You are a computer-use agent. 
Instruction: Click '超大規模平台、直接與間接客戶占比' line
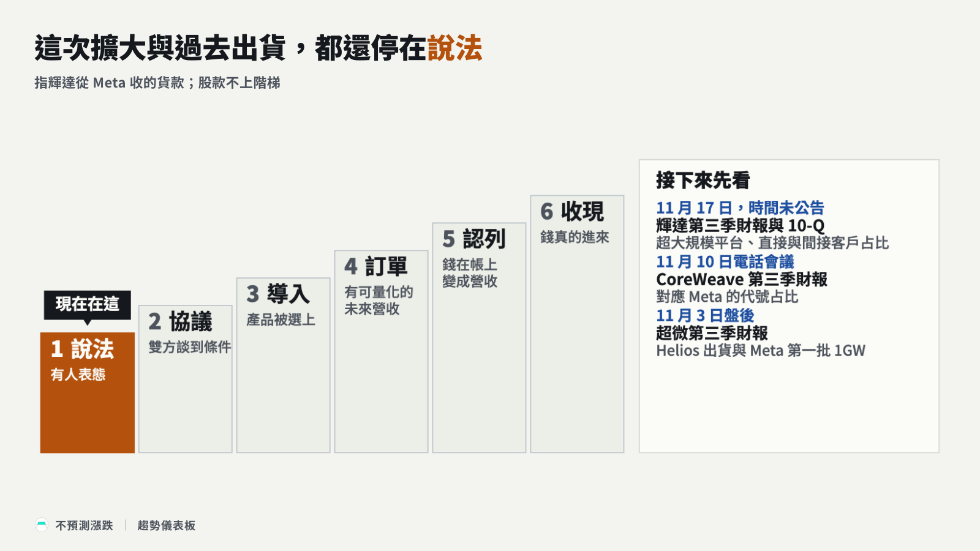tap(772, 243)
